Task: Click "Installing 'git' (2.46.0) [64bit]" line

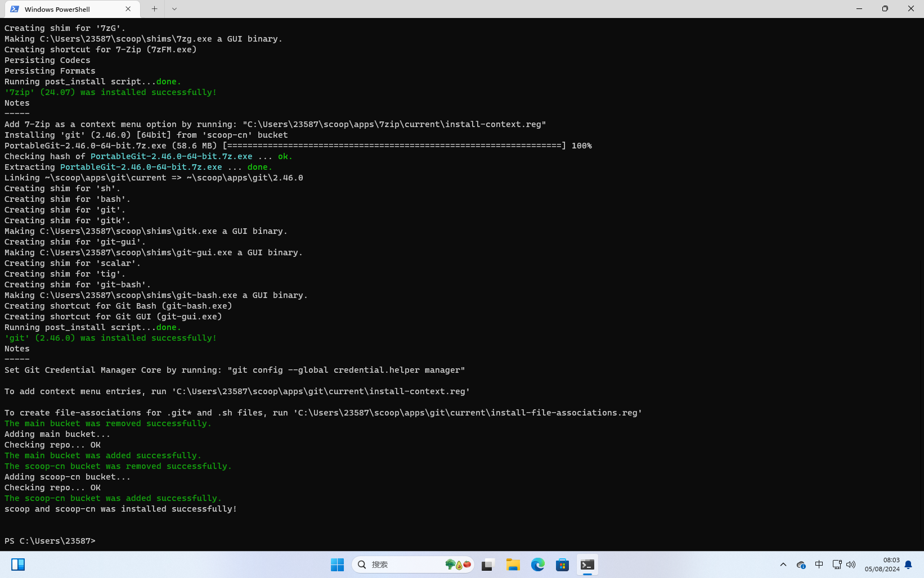Action: pyautogui.click(x=146, y=135)
